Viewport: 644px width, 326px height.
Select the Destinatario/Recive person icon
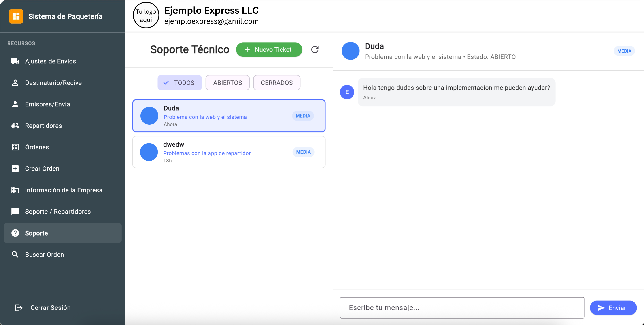(15, 83)
